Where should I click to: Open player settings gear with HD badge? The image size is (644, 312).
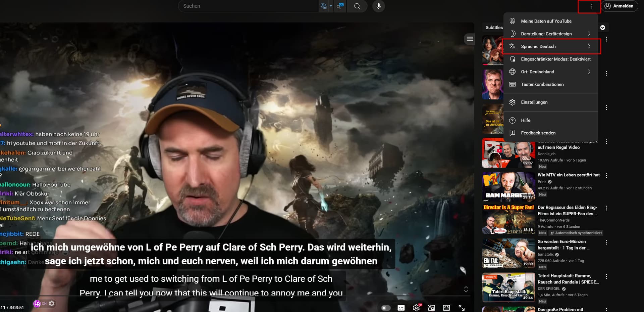[417, 308]
